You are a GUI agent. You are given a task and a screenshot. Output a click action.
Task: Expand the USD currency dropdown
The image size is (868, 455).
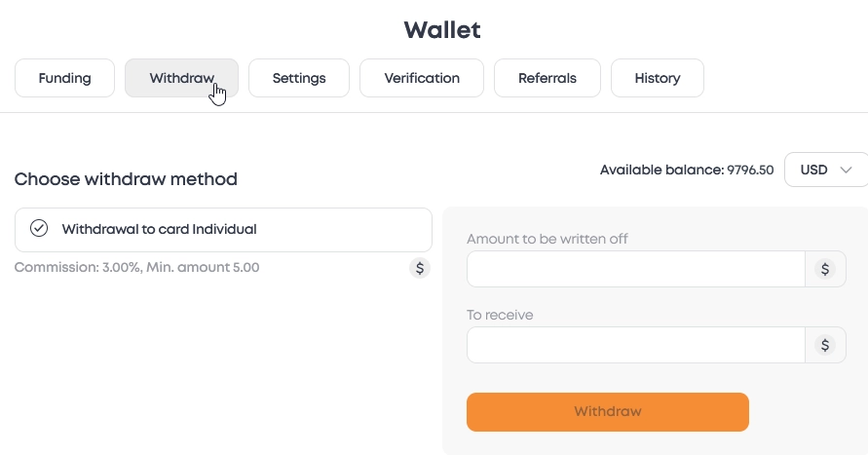point(825,170)
